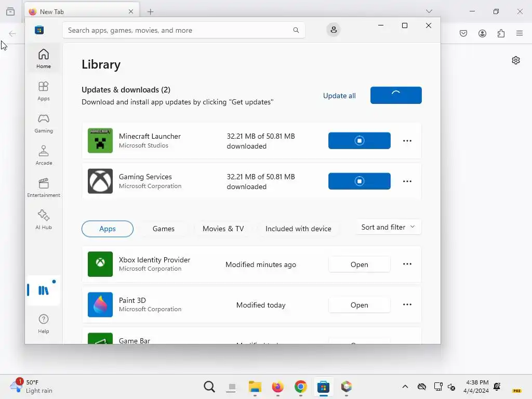Viewport: 532px width, 399px height.
Task: Click Gaming Services Xbox thumbnail
Action: 100,181
